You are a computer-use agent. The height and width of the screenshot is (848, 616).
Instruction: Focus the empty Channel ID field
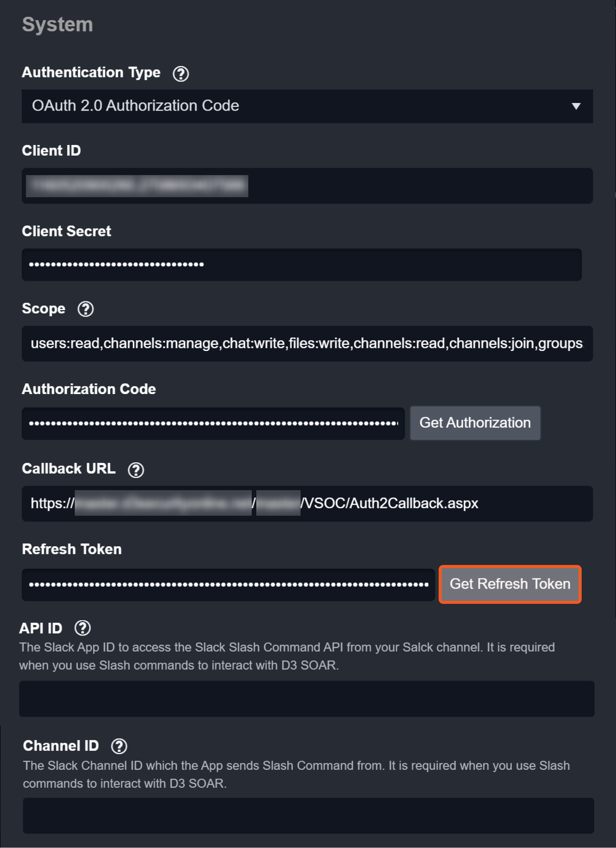pos(308,816)
